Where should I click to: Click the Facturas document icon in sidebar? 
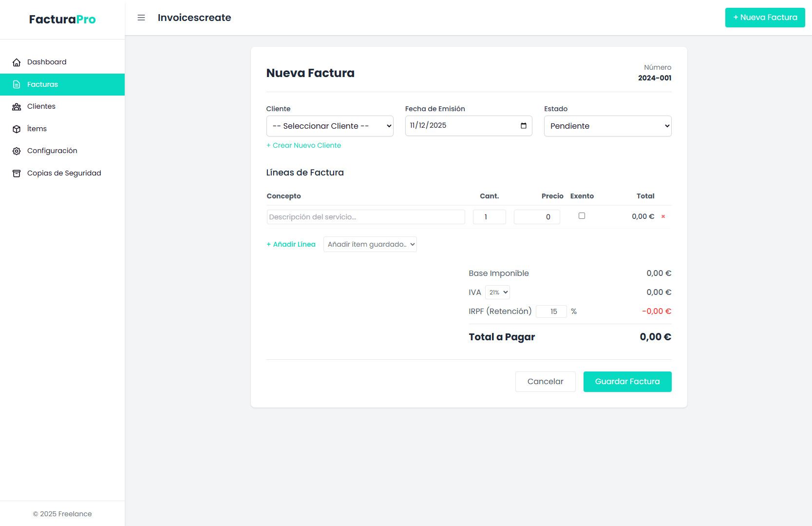click(x=17, y=85)
